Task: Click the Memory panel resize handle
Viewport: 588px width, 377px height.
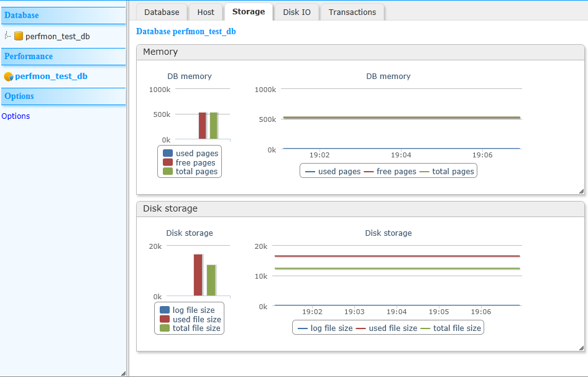Action: (581, 191)
